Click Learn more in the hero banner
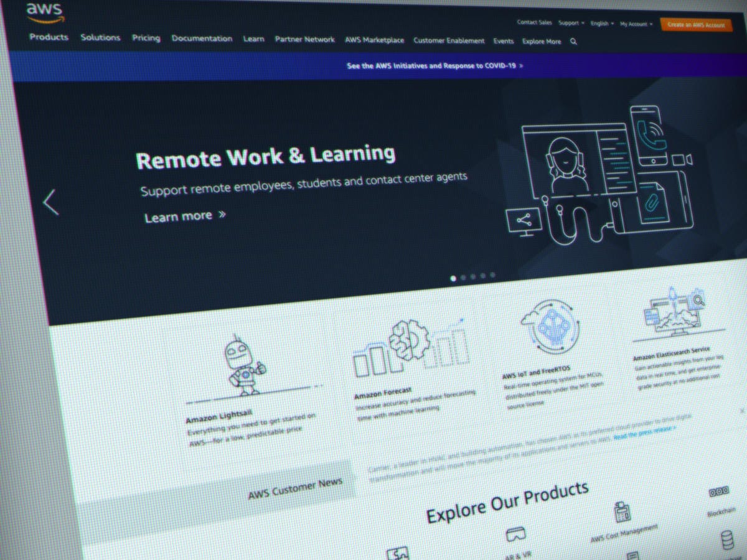This screenshot has height=560, width=747. (x=186, y=217)
